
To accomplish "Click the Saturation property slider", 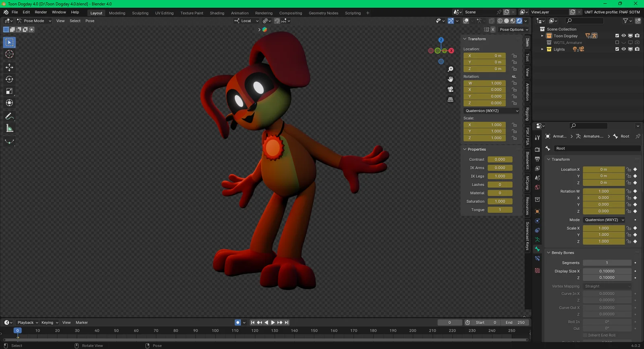I will (500, 202).
